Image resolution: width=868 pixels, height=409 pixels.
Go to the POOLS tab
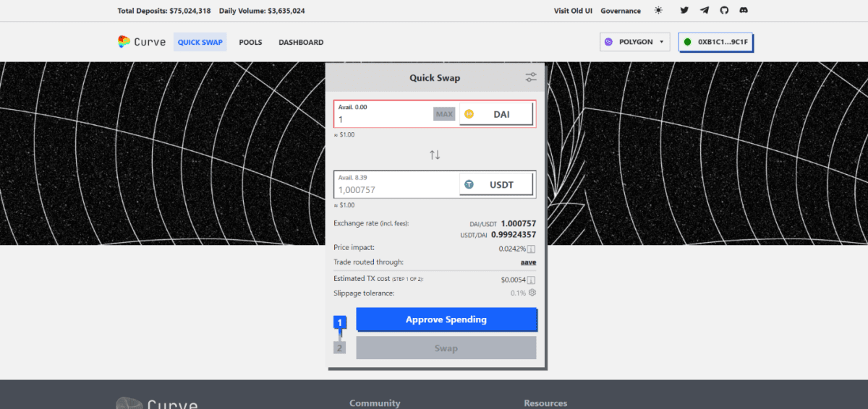coord(250,42)
